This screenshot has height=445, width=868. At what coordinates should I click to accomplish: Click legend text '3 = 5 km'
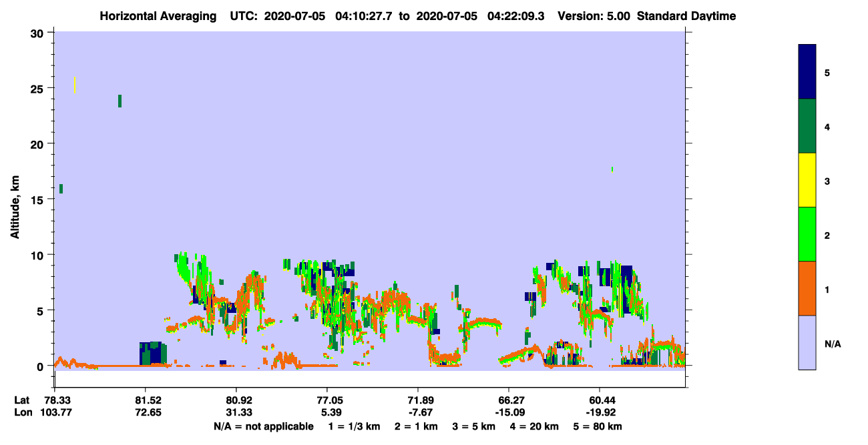[474, 426]
